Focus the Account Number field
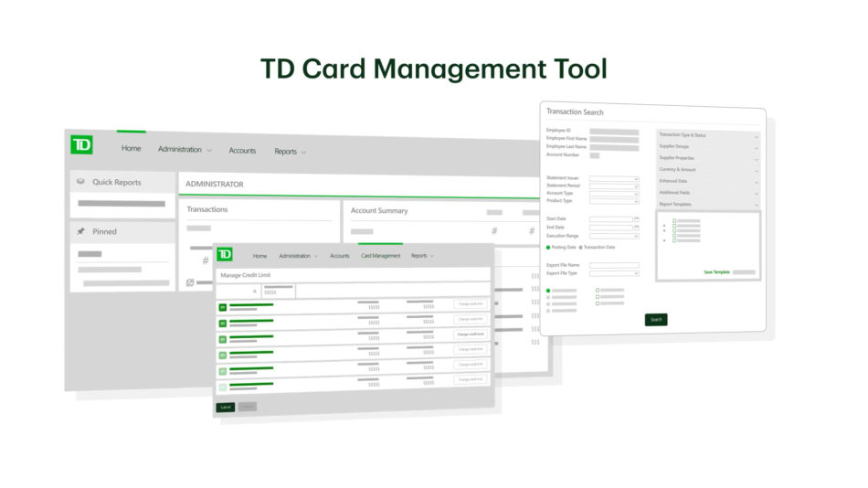The image size is (868, 488). pos(595,155)
